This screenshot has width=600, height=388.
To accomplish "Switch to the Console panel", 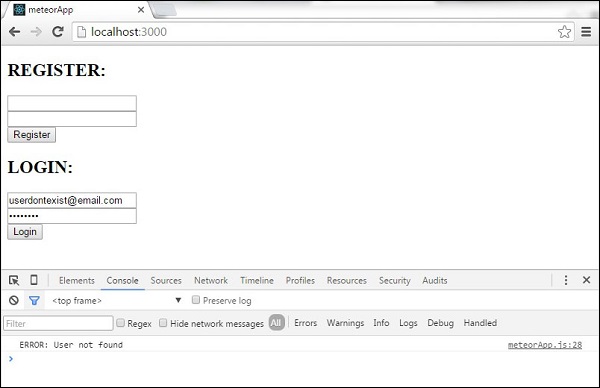I will pos(122,280).
